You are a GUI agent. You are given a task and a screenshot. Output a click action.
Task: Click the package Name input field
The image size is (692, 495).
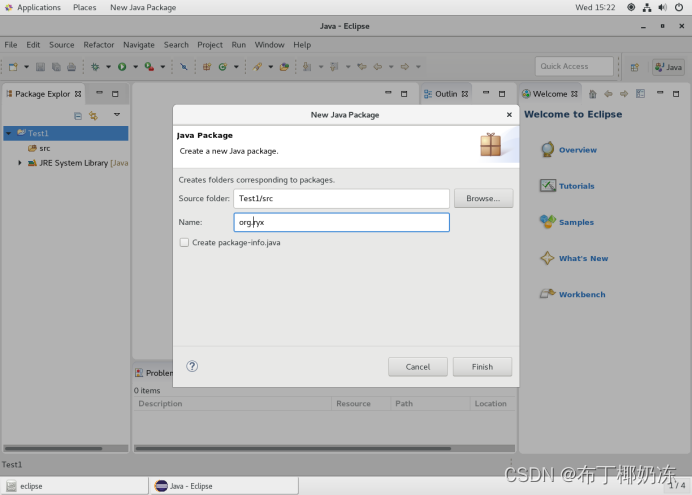click(x=342, y=222)
